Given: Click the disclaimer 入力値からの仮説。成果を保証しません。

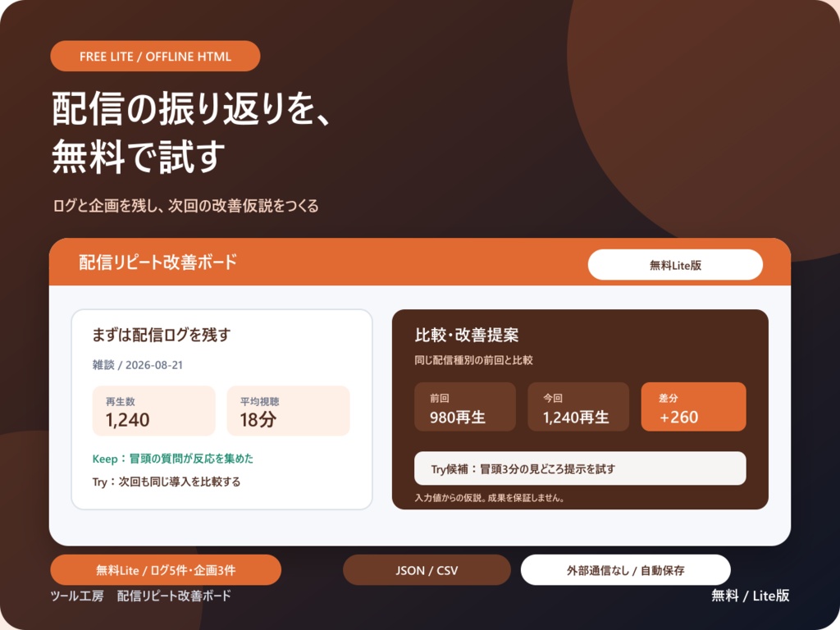Looking at the screenshot, I should (489, 498).
